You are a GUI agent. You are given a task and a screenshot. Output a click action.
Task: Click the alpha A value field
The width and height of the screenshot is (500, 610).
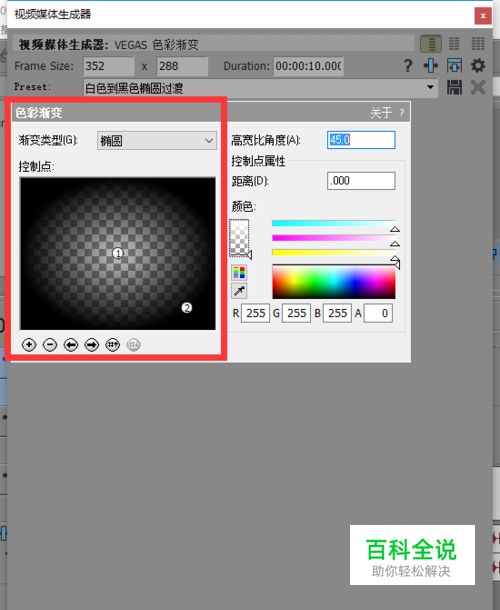378,313
